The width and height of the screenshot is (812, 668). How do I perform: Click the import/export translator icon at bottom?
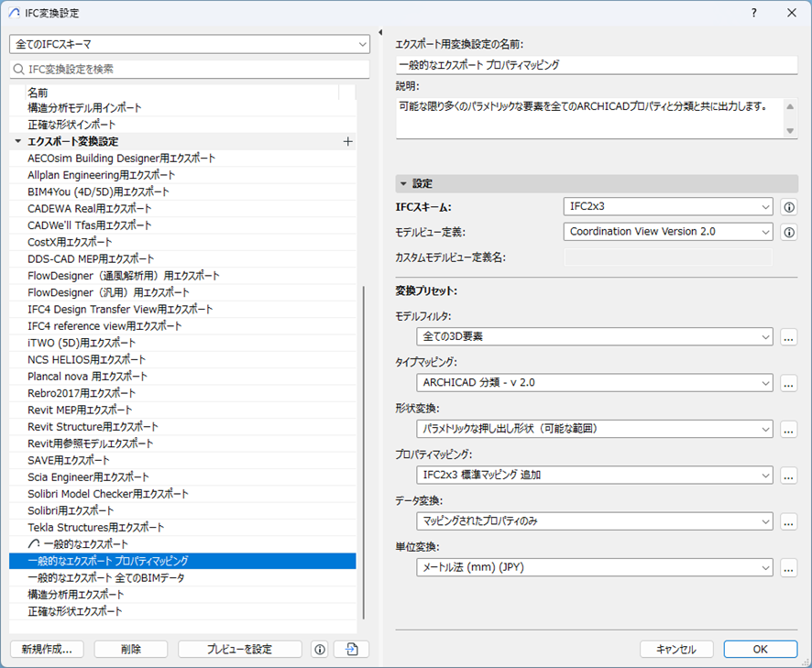(352, 650)
